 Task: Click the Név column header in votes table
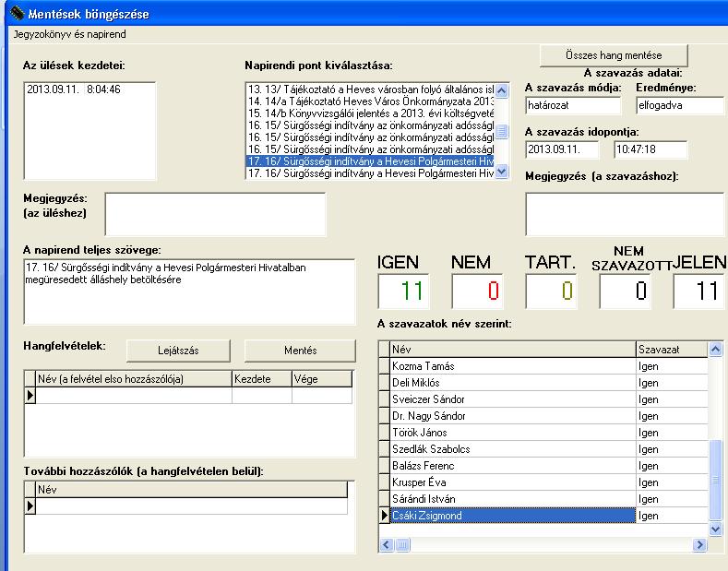tap(513, 349)
